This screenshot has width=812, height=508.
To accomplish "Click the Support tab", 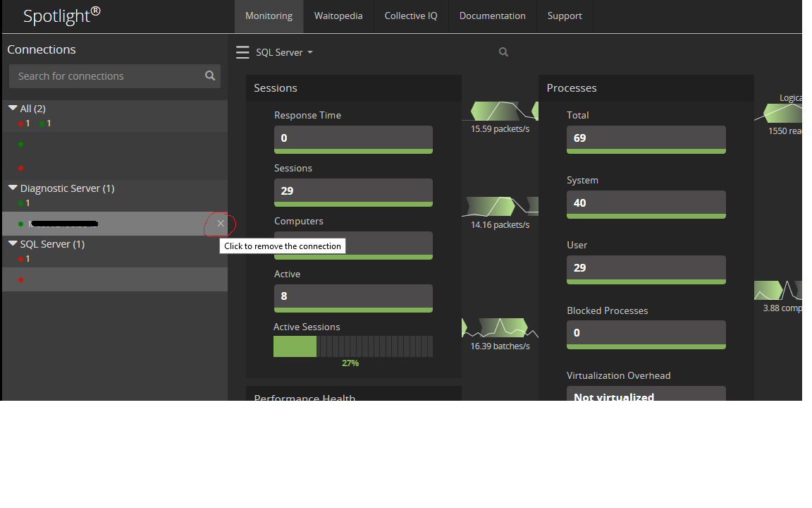I will (565, 16).
